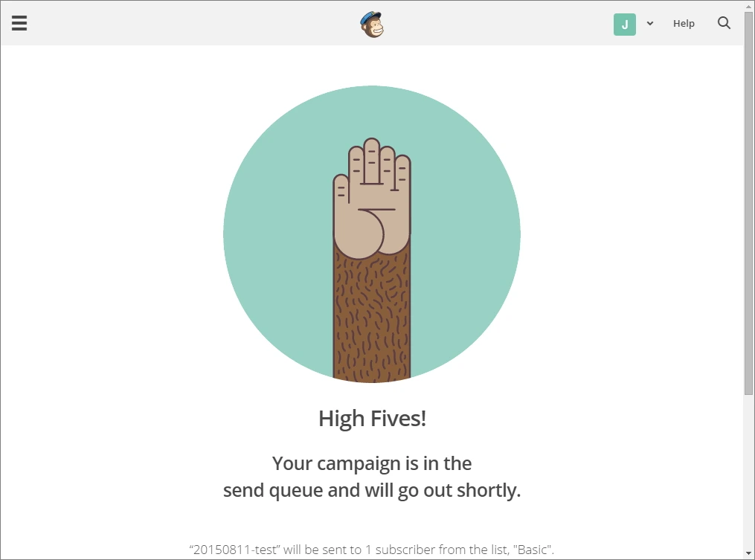
Task: Click the scrollbar down arrow
Action: click(749, 553)
